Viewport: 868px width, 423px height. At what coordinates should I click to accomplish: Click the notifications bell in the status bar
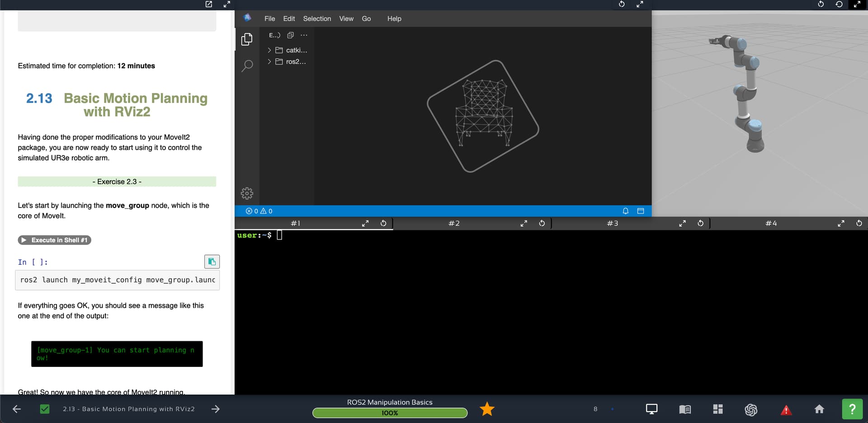[626, 211]
